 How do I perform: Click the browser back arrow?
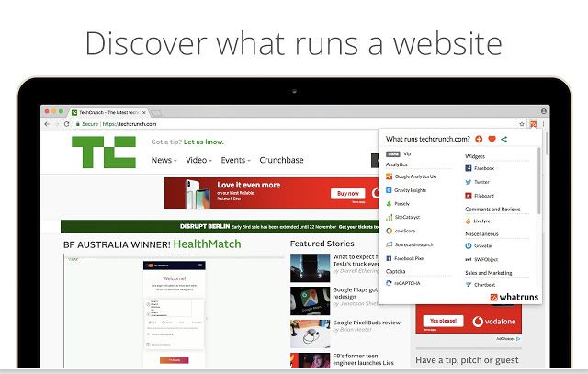[x=47, y=124]
